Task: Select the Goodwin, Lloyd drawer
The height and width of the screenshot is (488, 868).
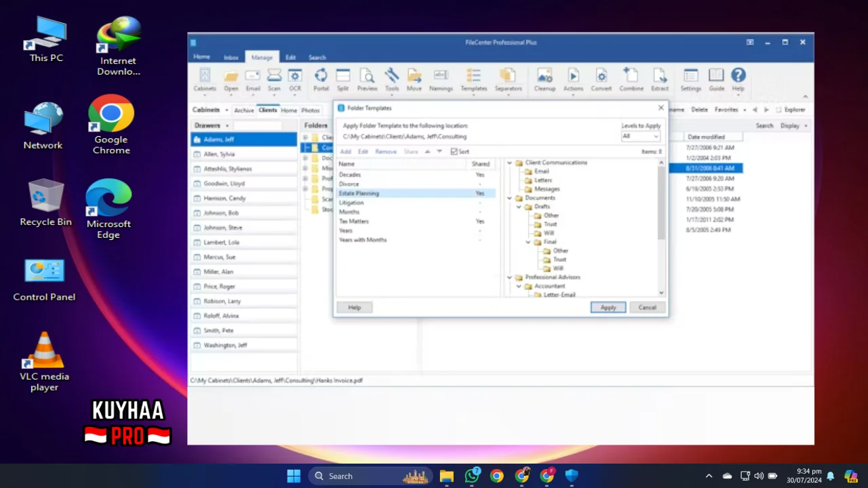Action: pyautogui.click(x=244, y=184)
